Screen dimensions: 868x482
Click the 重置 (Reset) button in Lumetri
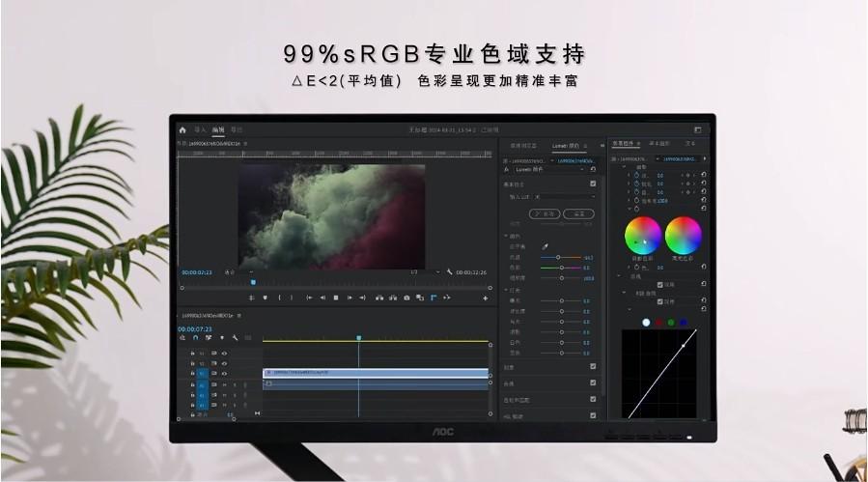pyautogui.click(x=578, y=213)
